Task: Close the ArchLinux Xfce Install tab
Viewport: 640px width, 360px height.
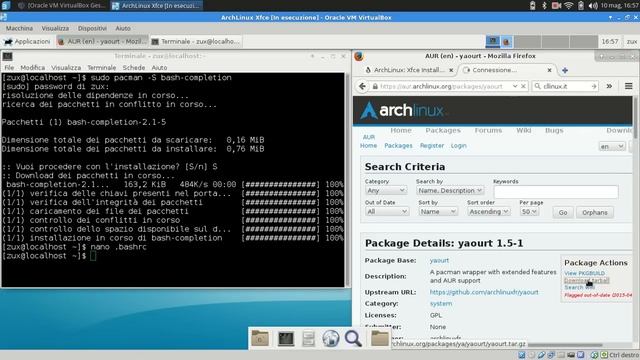Action: 451,70
